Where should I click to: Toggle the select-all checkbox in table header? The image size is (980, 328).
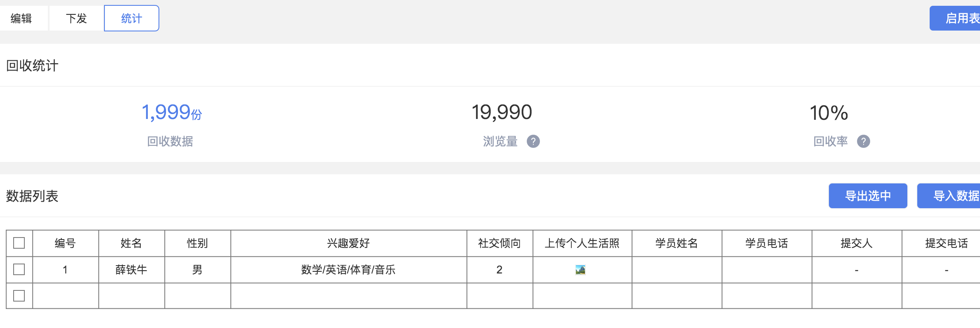pos(19,243)
